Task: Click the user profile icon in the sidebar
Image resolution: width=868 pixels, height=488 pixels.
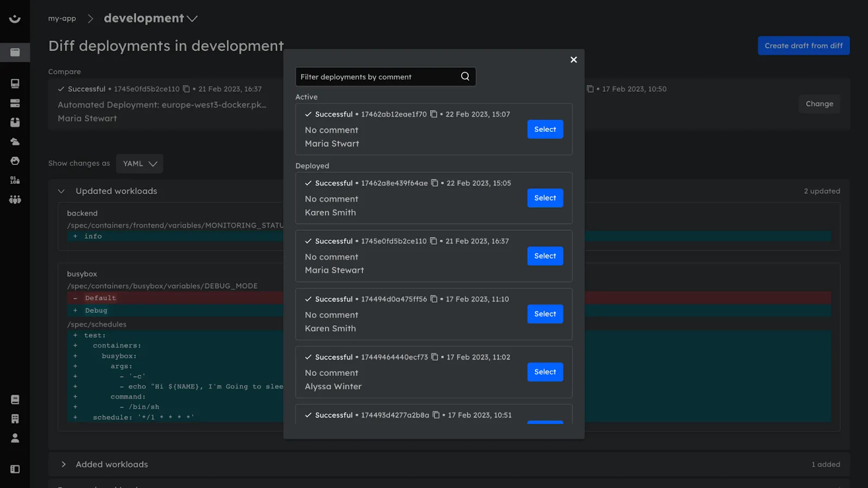Action: click(x=15, y=438)
